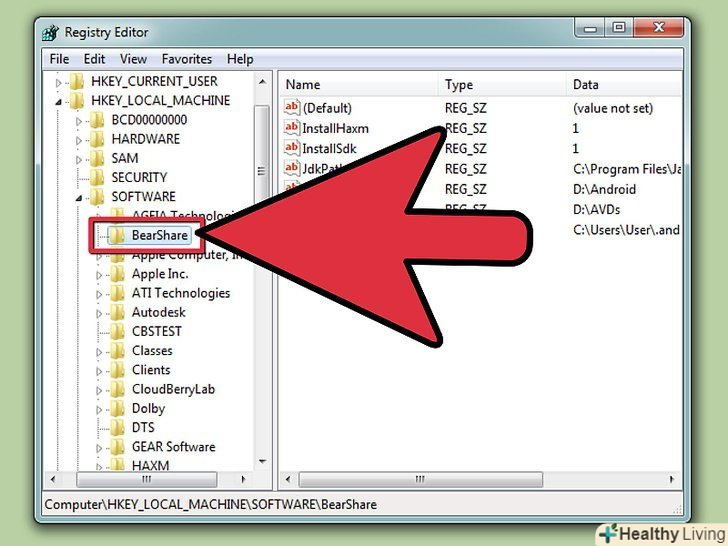Click the (value not set) data cell
This screenshot has height=546, width=728.
pyautogui.click(x=613, y=108)
